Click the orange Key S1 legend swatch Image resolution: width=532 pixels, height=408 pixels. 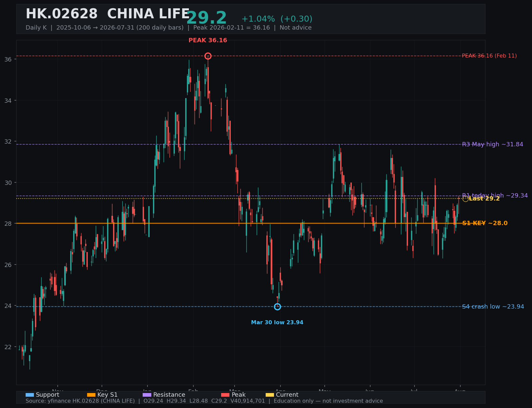[x=91, y=395]
